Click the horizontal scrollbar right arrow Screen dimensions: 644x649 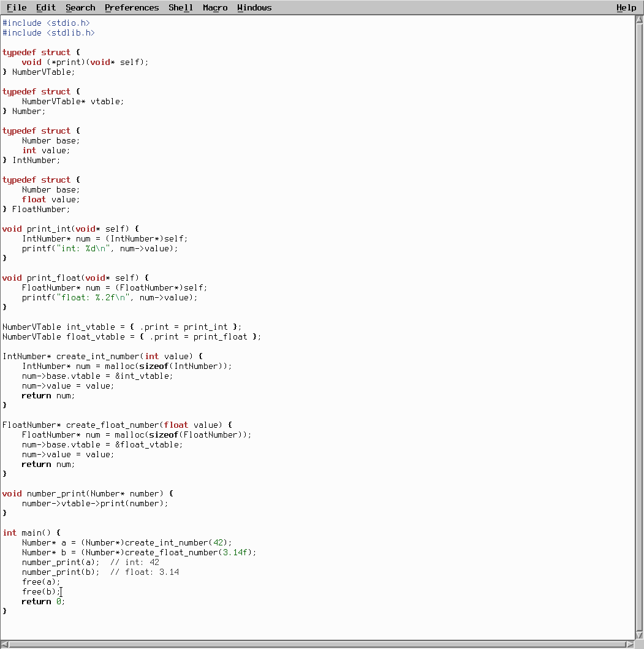click(629, 644)
